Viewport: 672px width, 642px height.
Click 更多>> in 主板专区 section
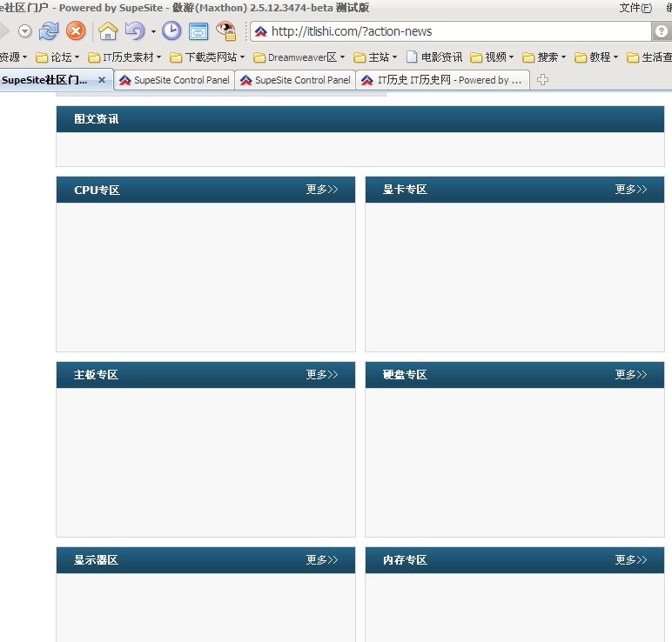tap(322, 375)
